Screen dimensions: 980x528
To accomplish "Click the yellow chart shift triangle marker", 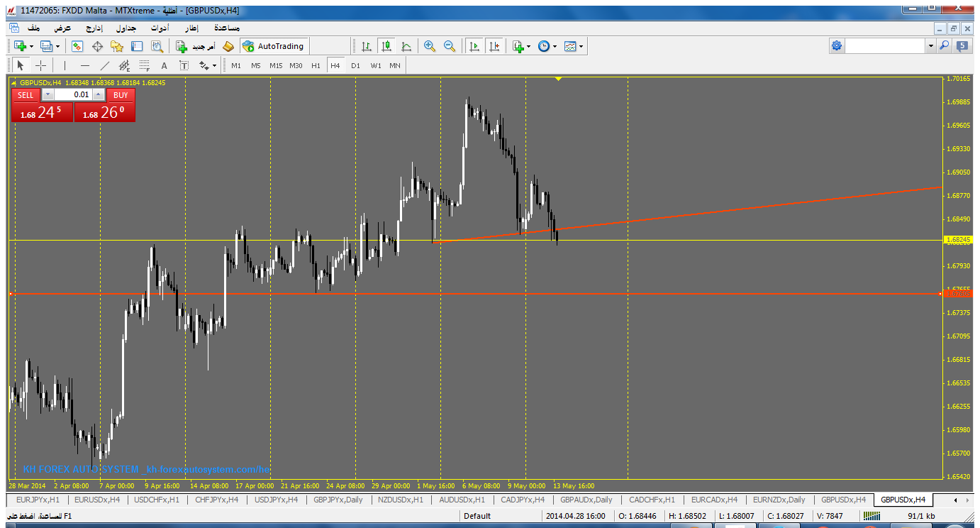I will pos(559,79).
